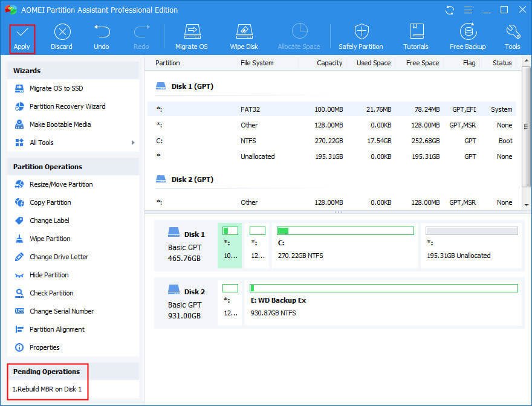Open the Migrate OS tool
The image size is (532, 406).
(192, 37)
